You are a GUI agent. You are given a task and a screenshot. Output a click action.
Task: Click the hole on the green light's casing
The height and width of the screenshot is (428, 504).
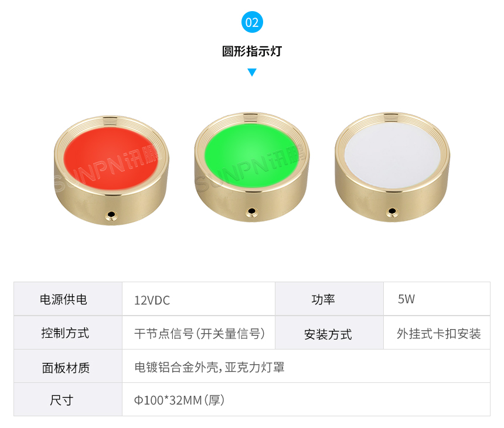point(251,211)
